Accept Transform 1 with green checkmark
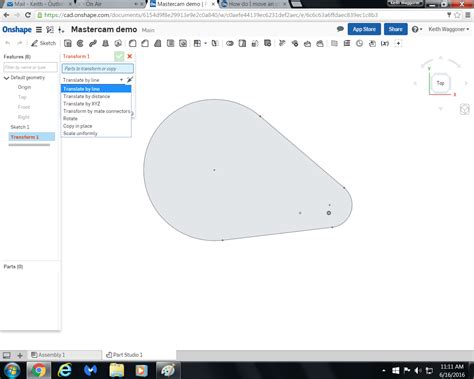The height and width of the screenshot is (379, 474). coord(119,56)
